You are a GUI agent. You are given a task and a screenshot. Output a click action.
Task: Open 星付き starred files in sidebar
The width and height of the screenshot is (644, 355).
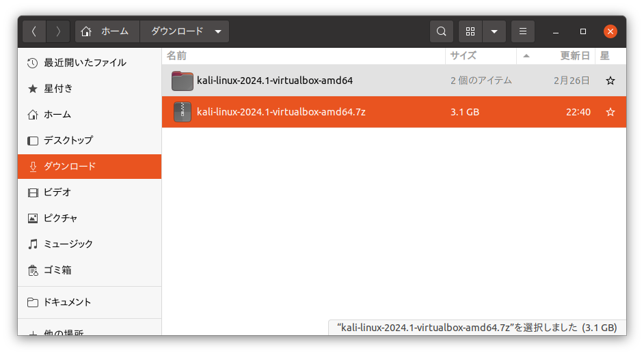pyautogui.click(x=90, y=89)
